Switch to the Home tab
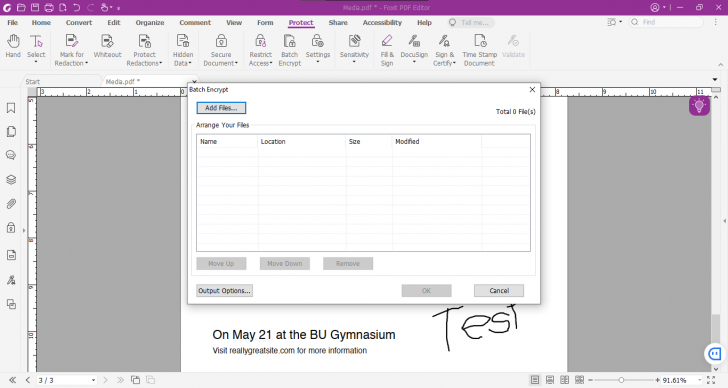The image size is (728, 388). pyautogui.click(x=41, y=22)
